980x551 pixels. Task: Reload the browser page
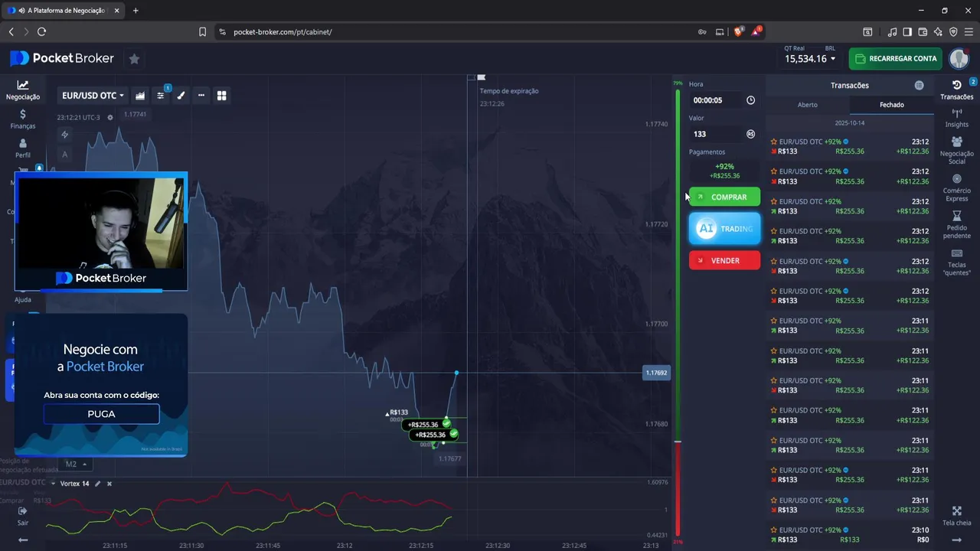tap(41, 32)
